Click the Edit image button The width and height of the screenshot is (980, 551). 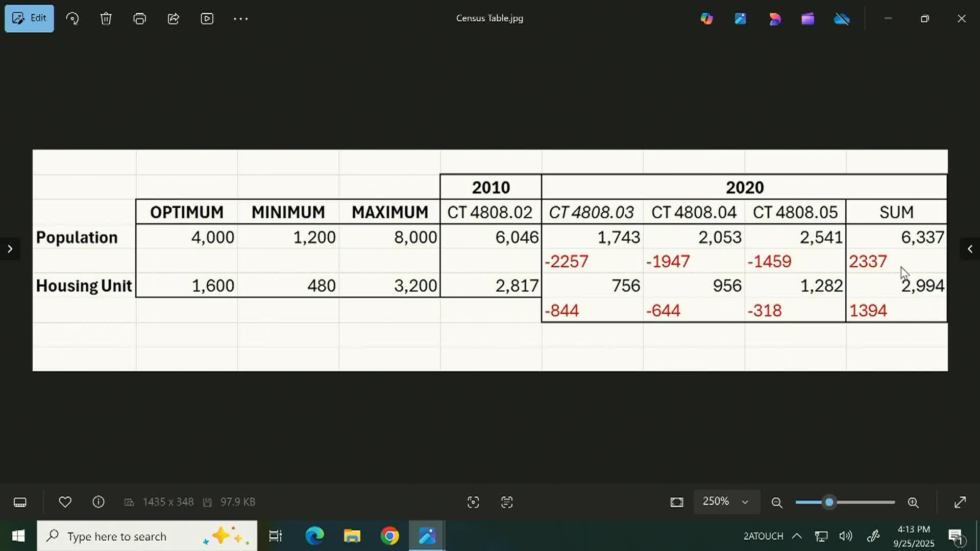tap(29, 18)
